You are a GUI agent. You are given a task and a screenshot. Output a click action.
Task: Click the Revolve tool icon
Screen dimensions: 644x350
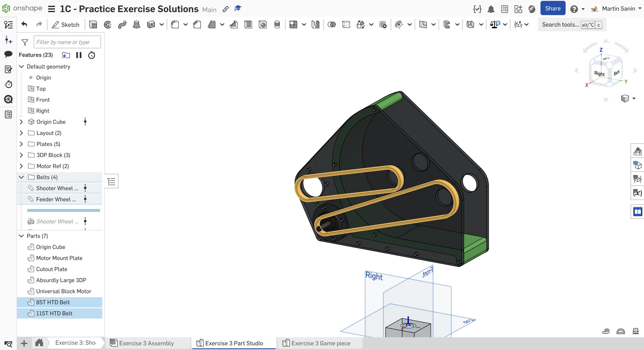click(108, 24)
